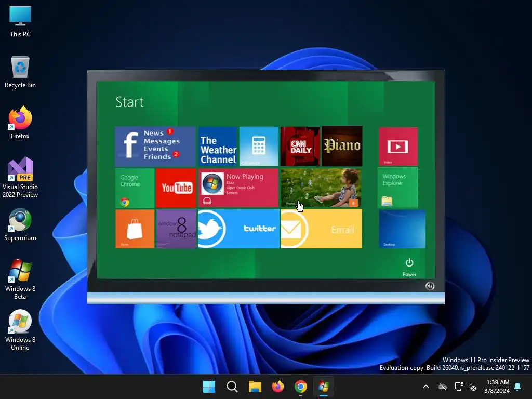Open The Weather Channel tile
This screenshot has width=532, height=399.
[218, 146]
